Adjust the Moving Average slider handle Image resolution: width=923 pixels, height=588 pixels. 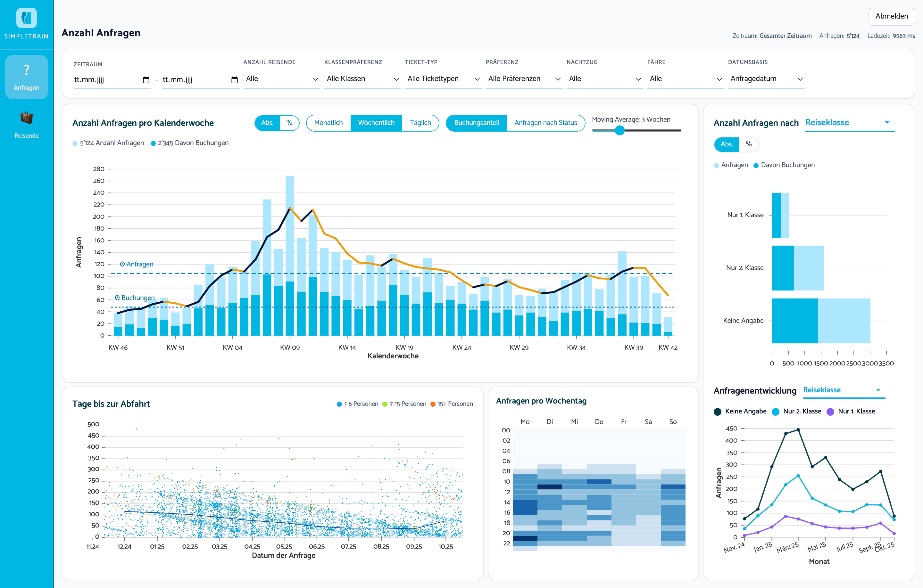tap(620, 131)
